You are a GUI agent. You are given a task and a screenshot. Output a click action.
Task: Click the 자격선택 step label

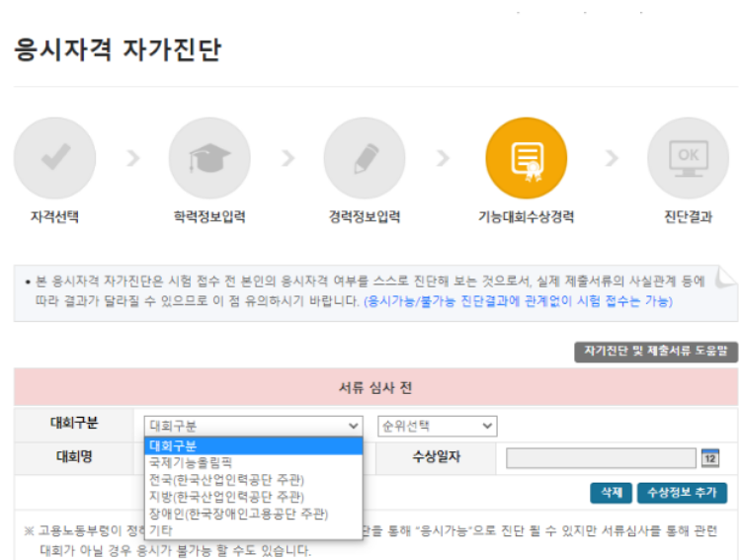(54, 217)
